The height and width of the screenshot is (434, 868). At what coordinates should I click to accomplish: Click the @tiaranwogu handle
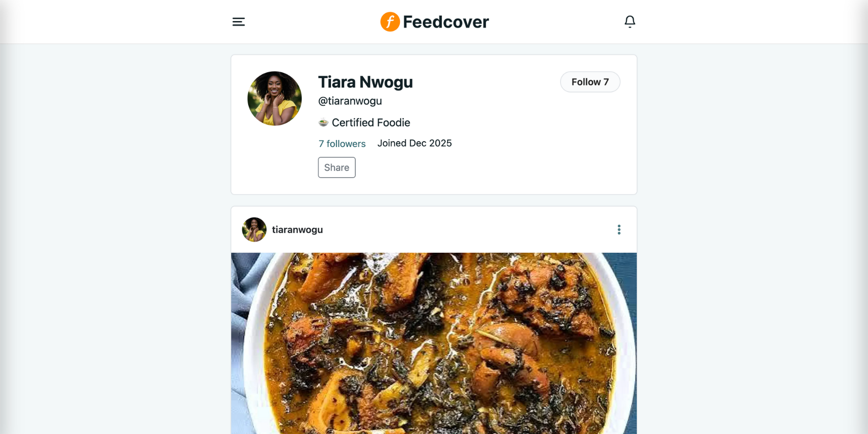350,101
